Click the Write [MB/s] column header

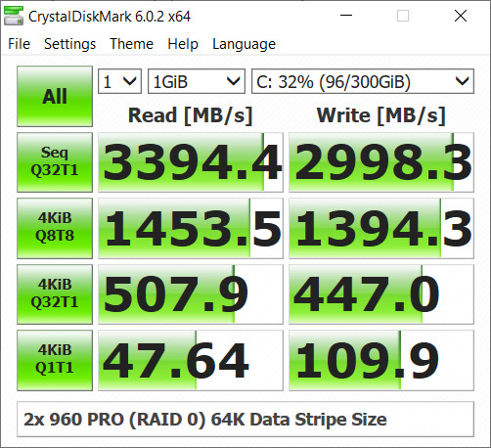pyautogui.click(x=381, y=115)
